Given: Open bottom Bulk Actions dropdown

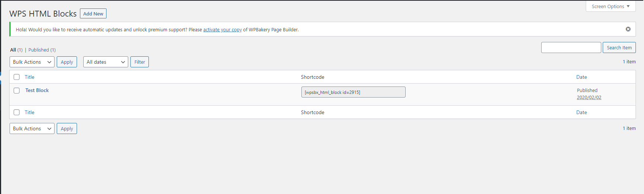Looking at the screenshot, I should point(32,128).
